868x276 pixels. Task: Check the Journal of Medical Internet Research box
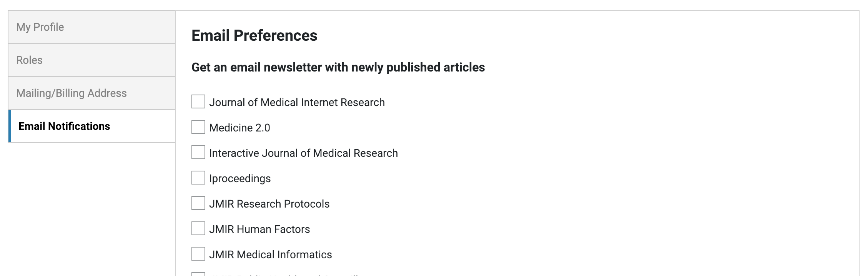point(198,102)
